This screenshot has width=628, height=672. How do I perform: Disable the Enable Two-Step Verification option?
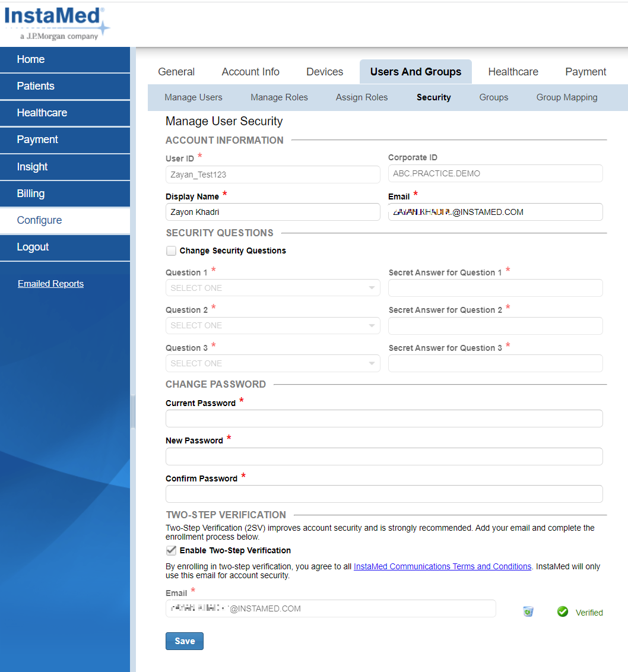(x=171, y=550)
